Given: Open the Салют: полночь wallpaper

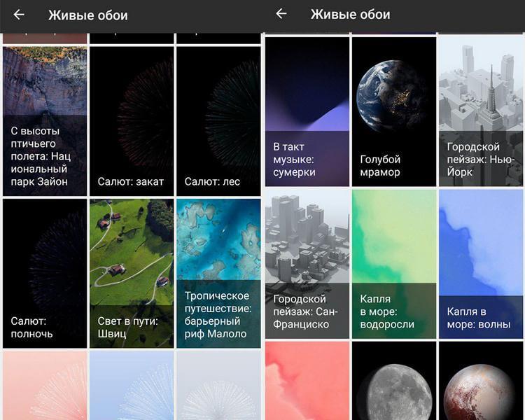Looking at the screenshot, I should (45, 274).
